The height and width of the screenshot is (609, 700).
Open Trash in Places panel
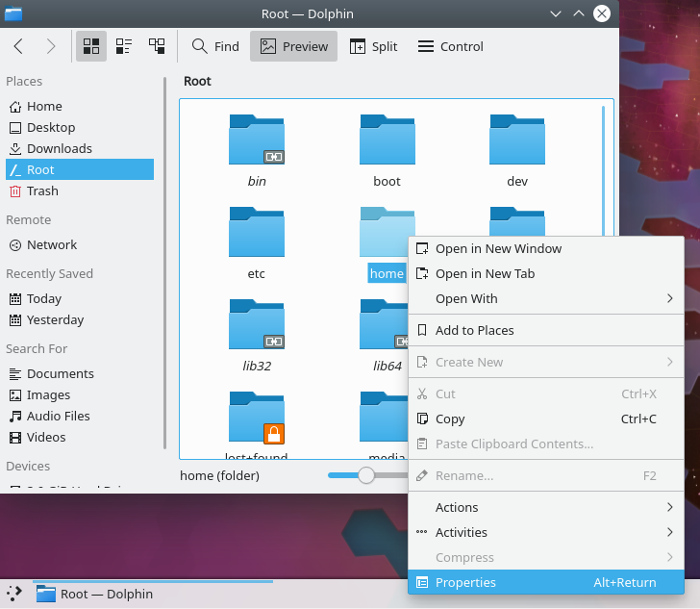pyautogui.click(x=80, y=191)
